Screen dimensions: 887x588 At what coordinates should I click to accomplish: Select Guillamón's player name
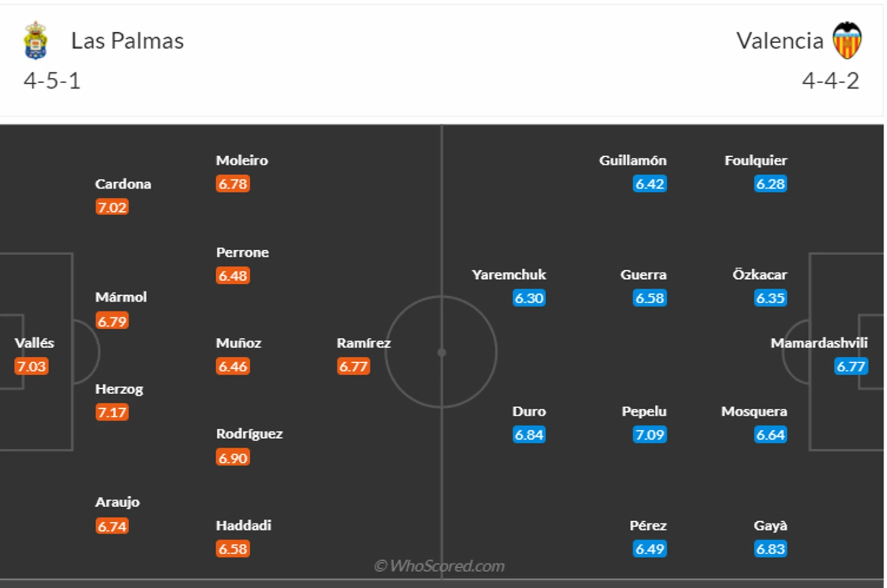[x=632, y=160]
